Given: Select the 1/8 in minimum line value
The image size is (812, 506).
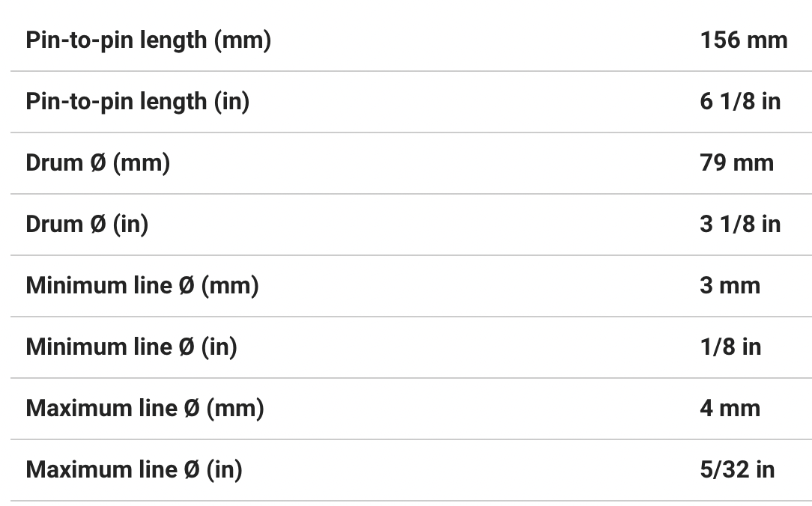Looking at the screenshot, I should 730,347.
